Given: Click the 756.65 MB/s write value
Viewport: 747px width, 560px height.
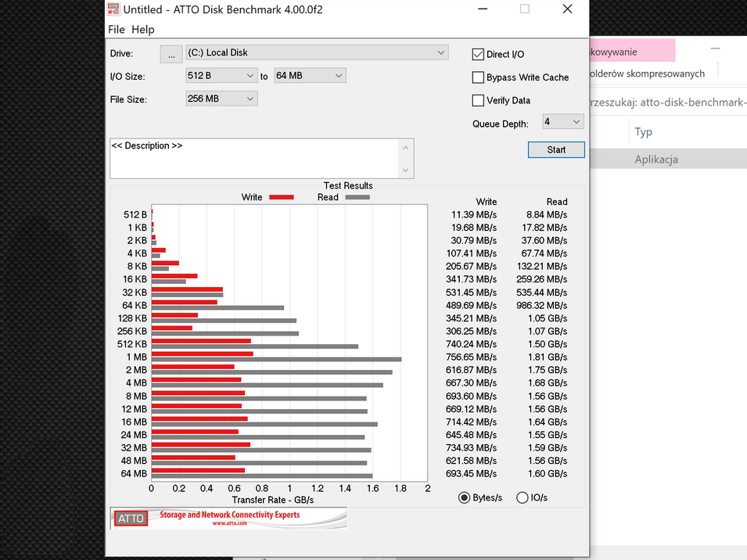Looking at the screenshot, I should [x=471, y=357].
